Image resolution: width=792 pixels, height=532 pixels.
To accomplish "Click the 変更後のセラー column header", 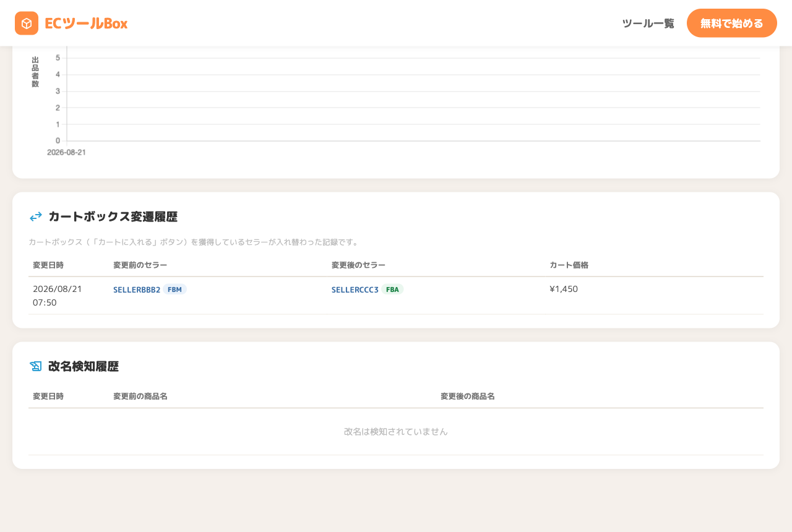I will pos(359,265).
